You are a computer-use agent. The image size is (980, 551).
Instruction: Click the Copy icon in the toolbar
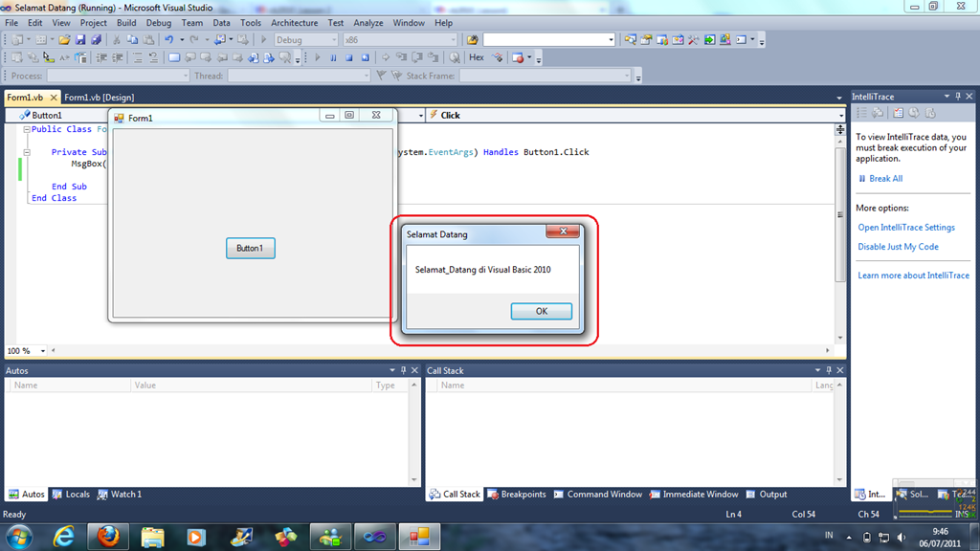pos(132,40)
